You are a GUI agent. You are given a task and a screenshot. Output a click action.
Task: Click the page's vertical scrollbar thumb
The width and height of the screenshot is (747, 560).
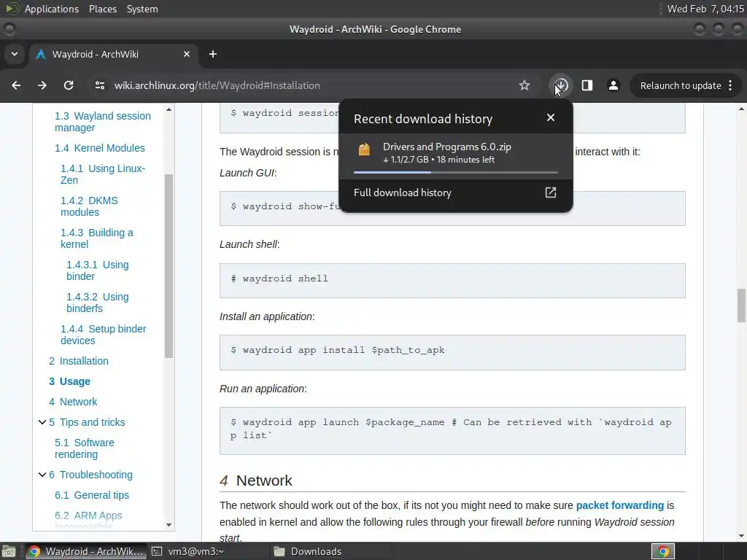[741, 306]
